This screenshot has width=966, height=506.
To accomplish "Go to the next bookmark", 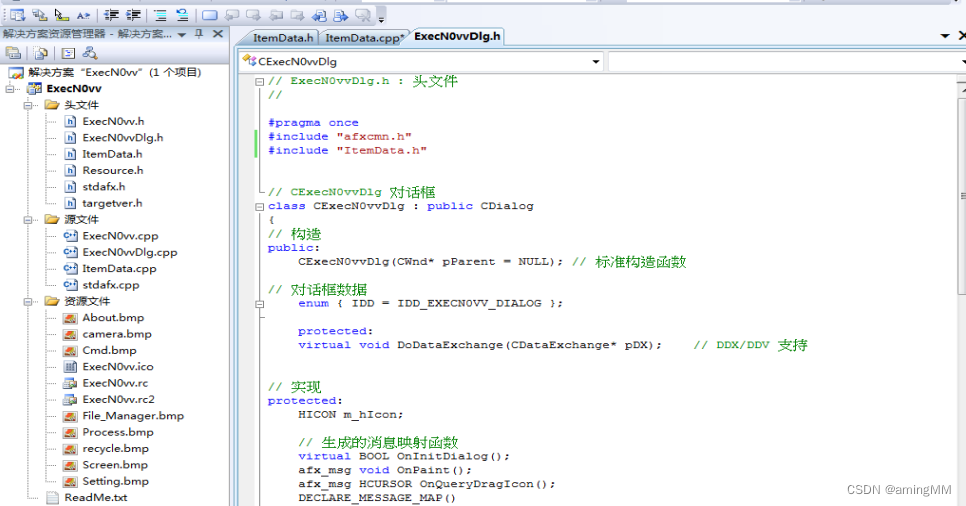I will point(253,15).
